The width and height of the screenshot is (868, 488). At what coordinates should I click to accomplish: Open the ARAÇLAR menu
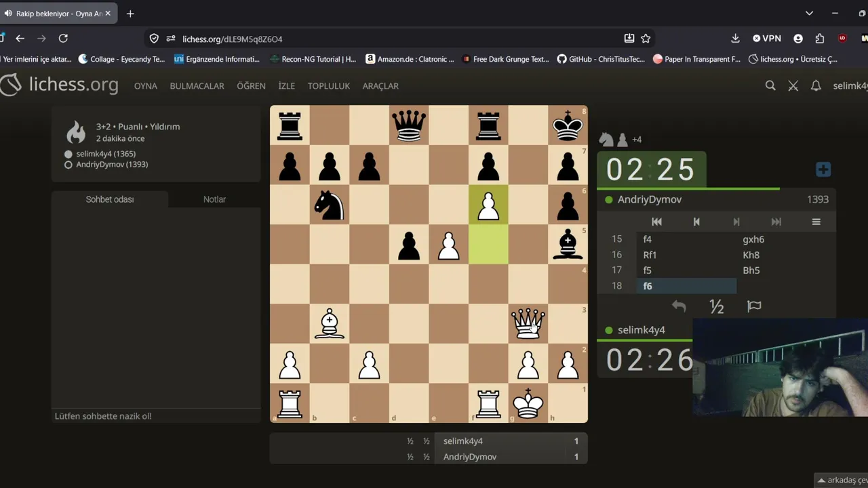(380, 86)
